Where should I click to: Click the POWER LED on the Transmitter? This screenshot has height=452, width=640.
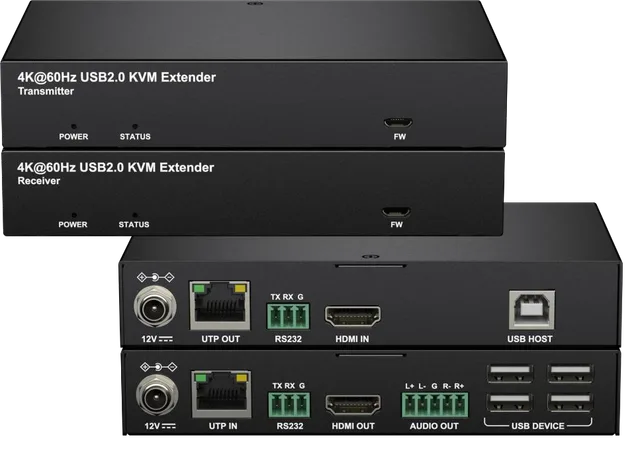[73, 127]
